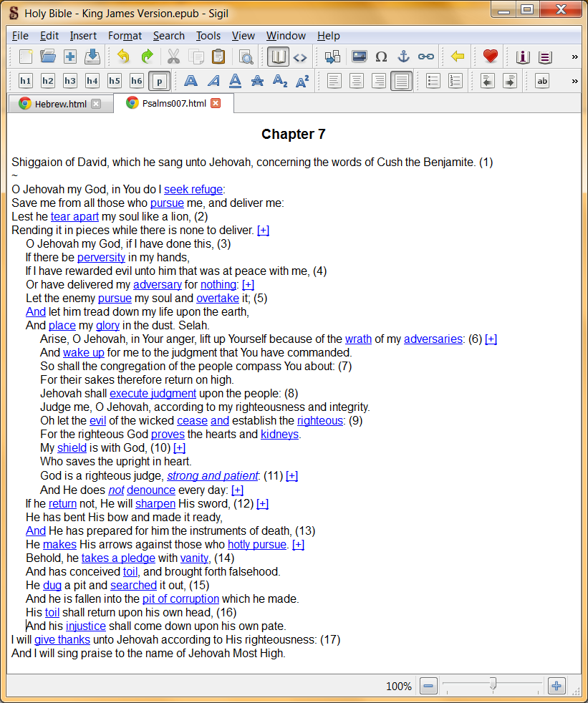Image resolution: width=588 pixels, height=703 pixels.
Task: Toggle the paragraph style button
Action: 159,81
